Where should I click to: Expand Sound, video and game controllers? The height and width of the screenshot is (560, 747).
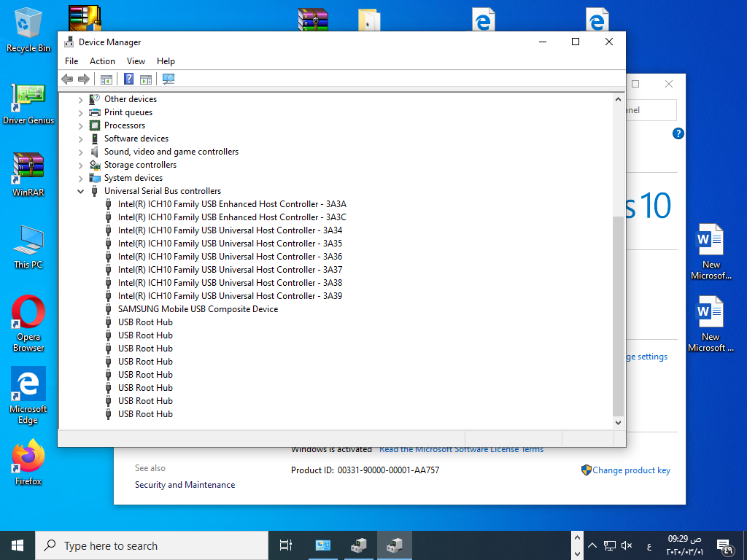click(x=80, y=152)
